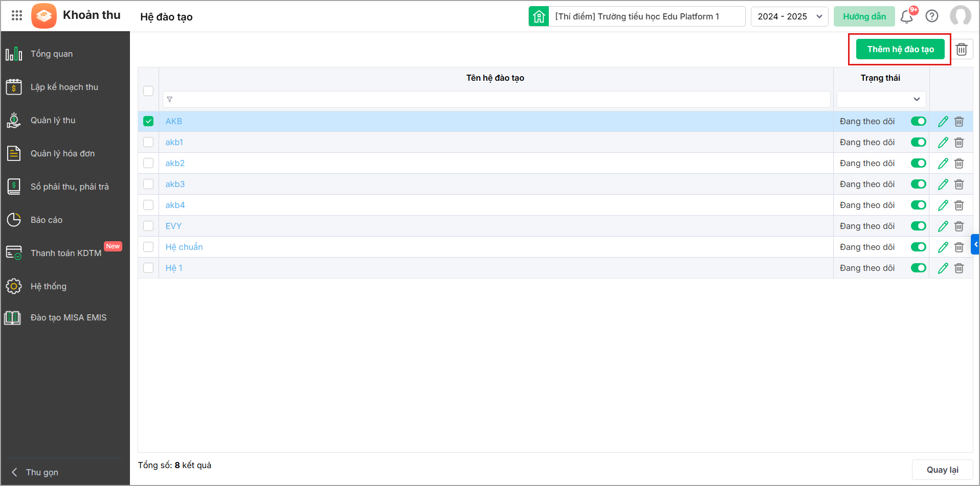The image size is (980, 486).
Task: Check the akb1 row checkbox
Action: (148, 142)
